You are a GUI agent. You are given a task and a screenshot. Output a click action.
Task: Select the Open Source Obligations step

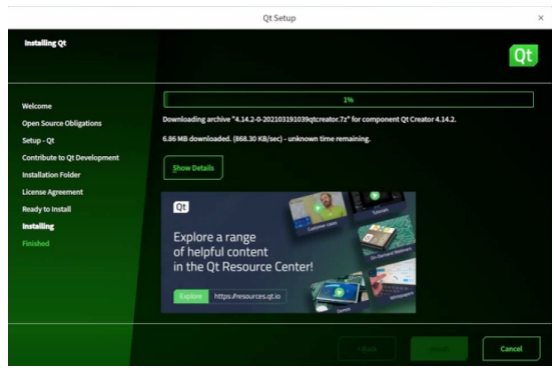pyautogui.click(x=62, y=123)
